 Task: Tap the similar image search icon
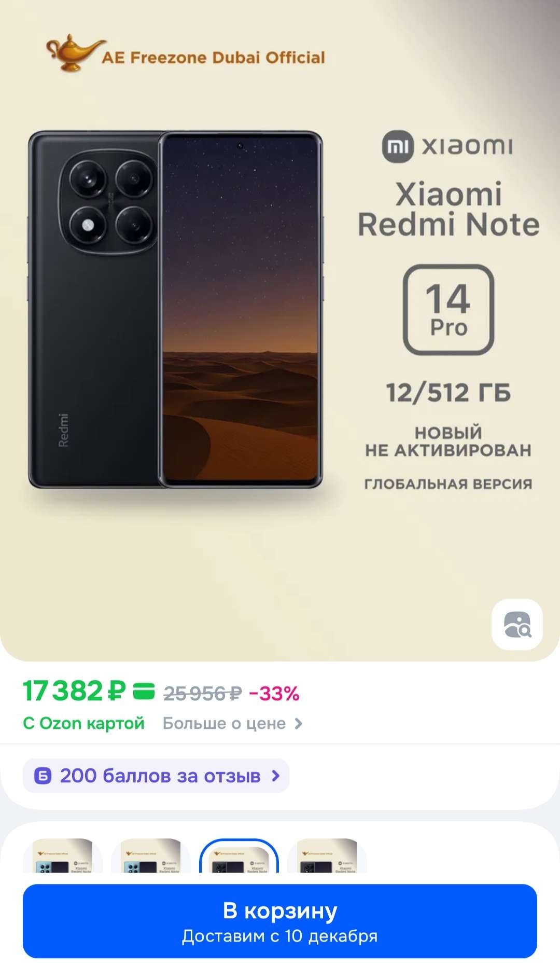[x=517, y=624]
